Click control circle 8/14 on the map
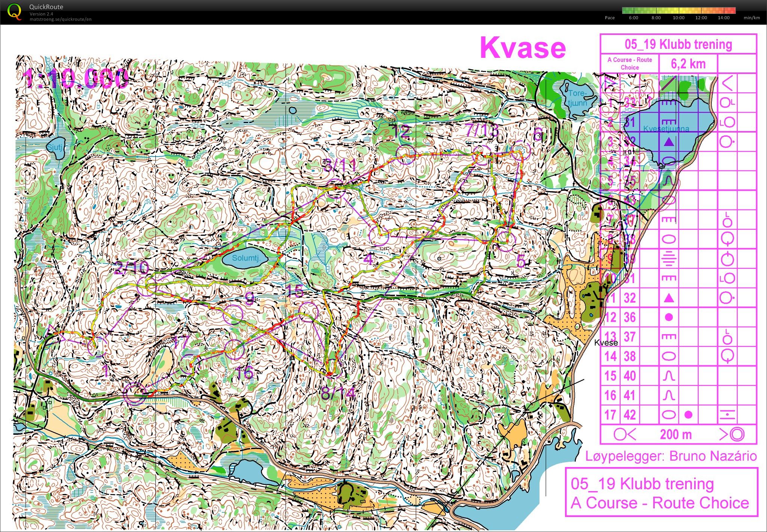This screenshot has height=532, width=767. click(333, 368)
